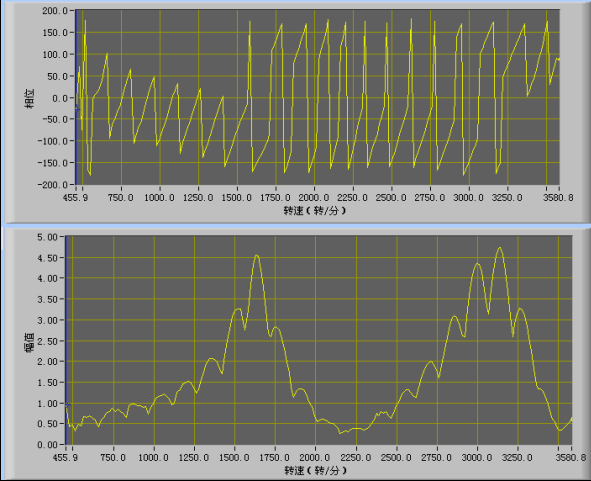
Task: Click the 200.0 top label of phase y-axis
Action: pos(55,11)
